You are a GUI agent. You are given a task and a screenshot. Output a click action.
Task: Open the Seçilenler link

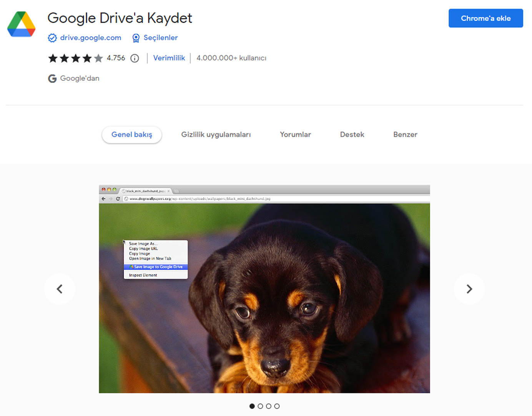pyautogui.click(x=160, y=38)
